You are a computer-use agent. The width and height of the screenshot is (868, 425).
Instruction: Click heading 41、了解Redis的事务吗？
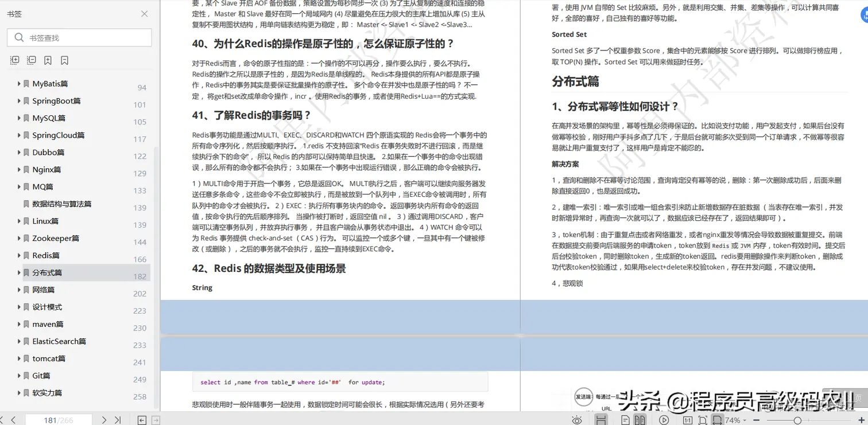pyautogui.click(x=252, y=115)
